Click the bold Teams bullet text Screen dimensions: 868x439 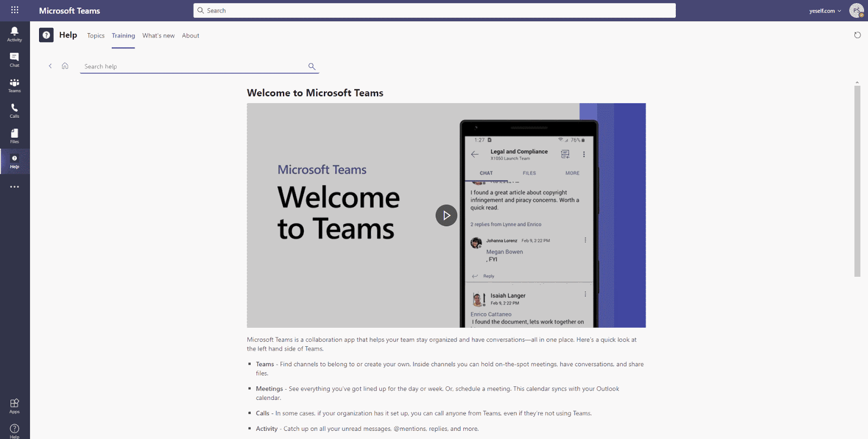pyautogui.click(x=265, y=364)
